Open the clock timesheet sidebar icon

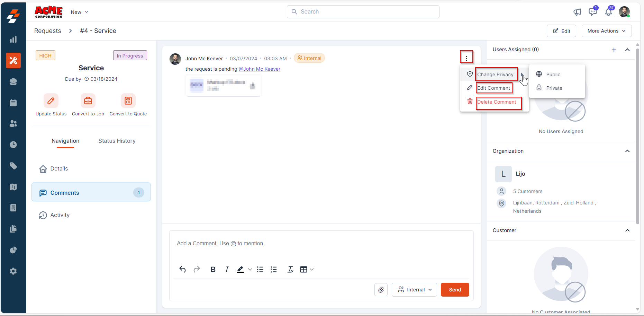coord(13,145)
